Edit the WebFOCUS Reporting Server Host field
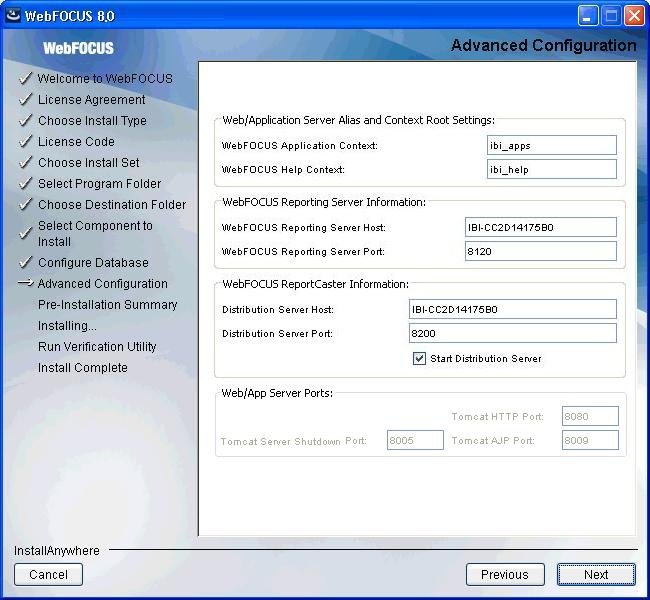Image resolution: width=650 pixels, height=600 pixels. point(541,227)
